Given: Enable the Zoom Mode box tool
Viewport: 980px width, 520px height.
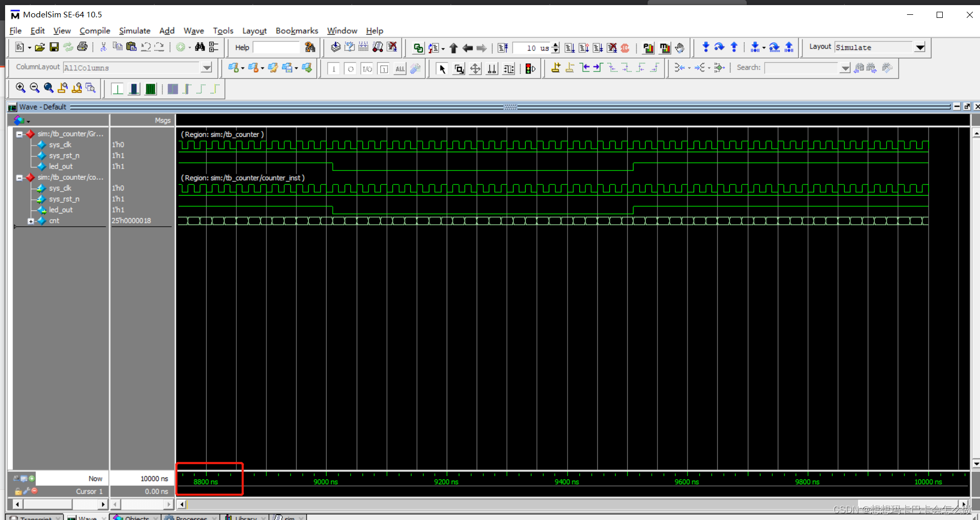Looking at the screenshot, I should (x=459, y=68).
